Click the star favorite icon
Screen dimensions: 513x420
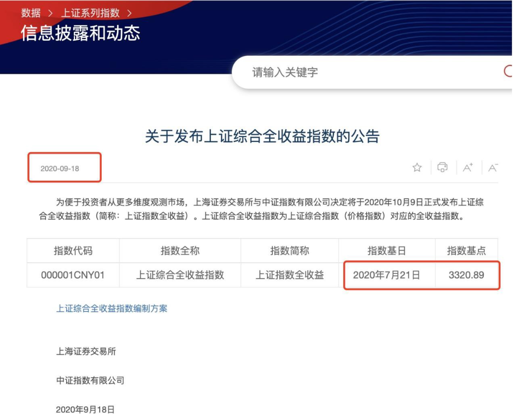(x=417, y=167)
